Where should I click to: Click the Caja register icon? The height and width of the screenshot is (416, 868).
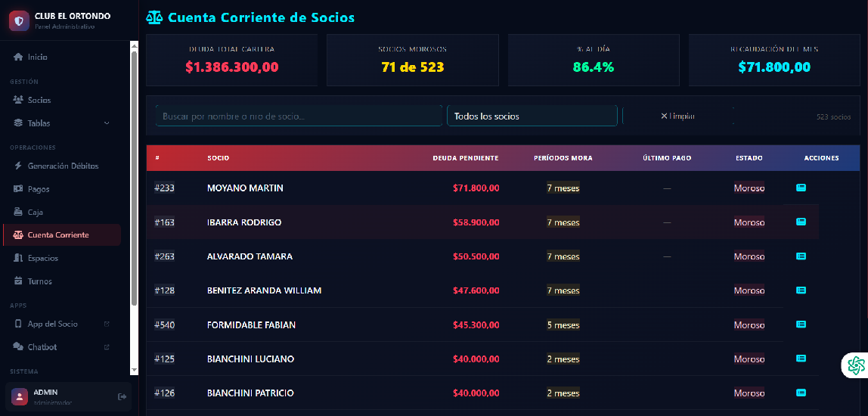coord(17,212)
